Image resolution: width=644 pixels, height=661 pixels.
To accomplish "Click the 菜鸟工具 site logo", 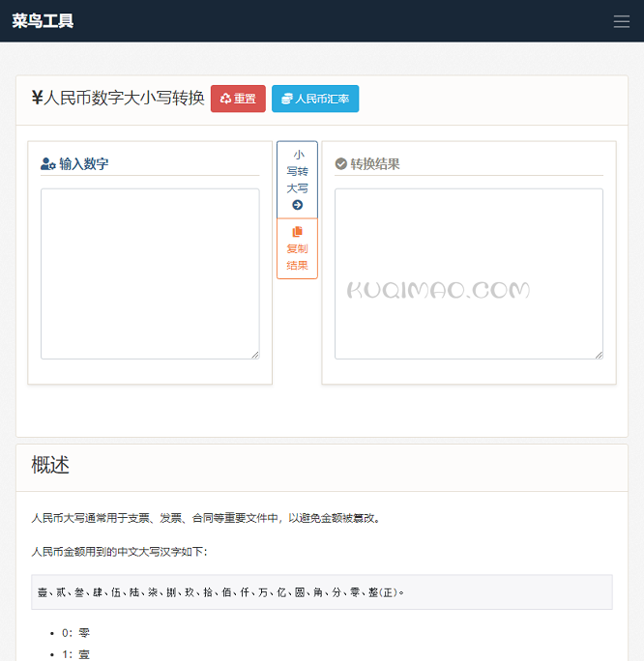I will (x=43, y=20).
